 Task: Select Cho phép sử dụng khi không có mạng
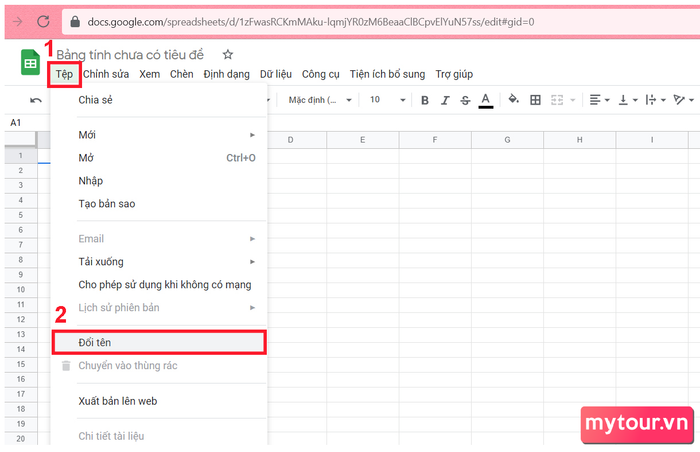159,285
